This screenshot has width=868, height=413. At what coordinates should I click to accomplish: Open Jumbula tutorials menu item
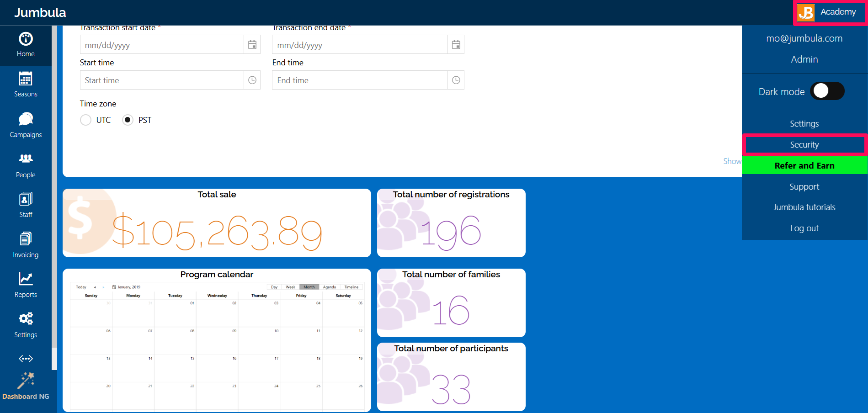pyautogui.click(x=804, y=207)
